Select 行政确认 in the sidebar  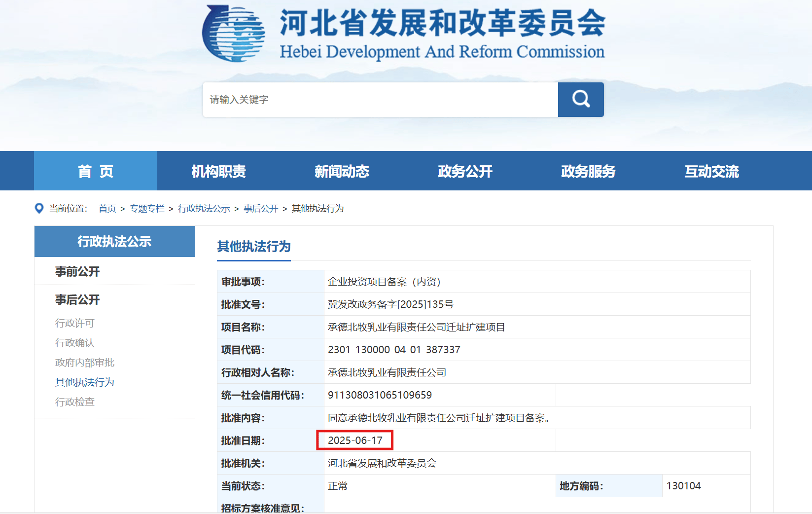[74, 343]
